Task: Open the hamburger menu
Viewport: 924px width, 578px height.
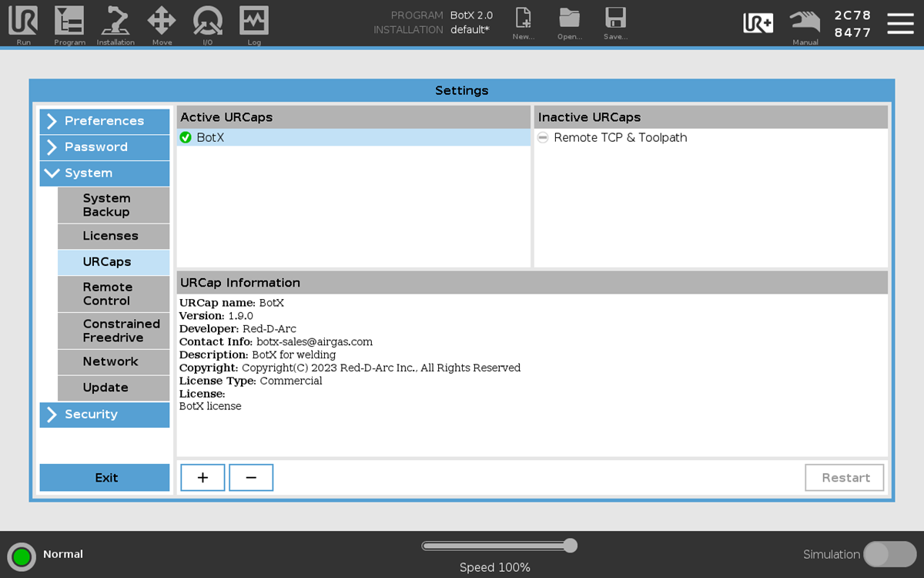Action: click(900, 23)
